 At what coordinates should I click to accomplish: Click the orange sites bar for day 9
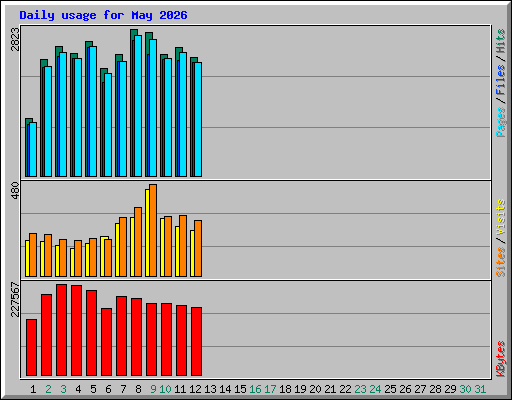(x=153, y=231)
